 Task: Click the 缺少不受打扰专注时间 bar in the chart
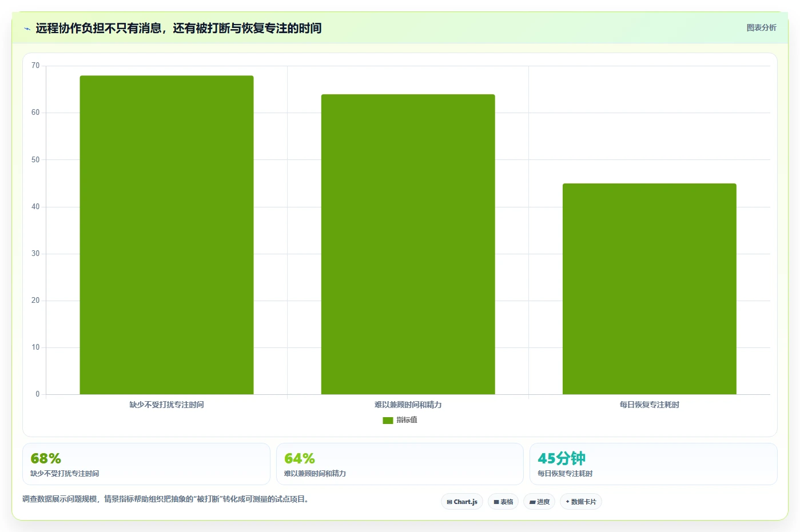166,235
